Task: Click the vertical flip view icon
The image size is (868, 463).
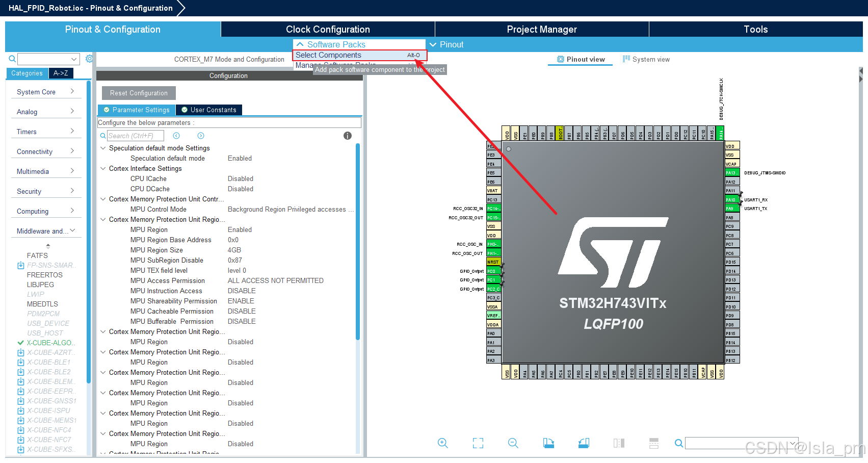Action: [654, 443]
